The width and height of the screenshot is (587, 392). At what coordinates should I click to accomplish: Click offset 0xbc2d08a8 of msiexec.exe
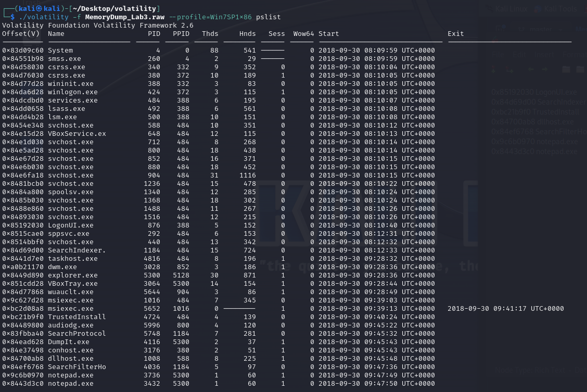click(23, 309)
